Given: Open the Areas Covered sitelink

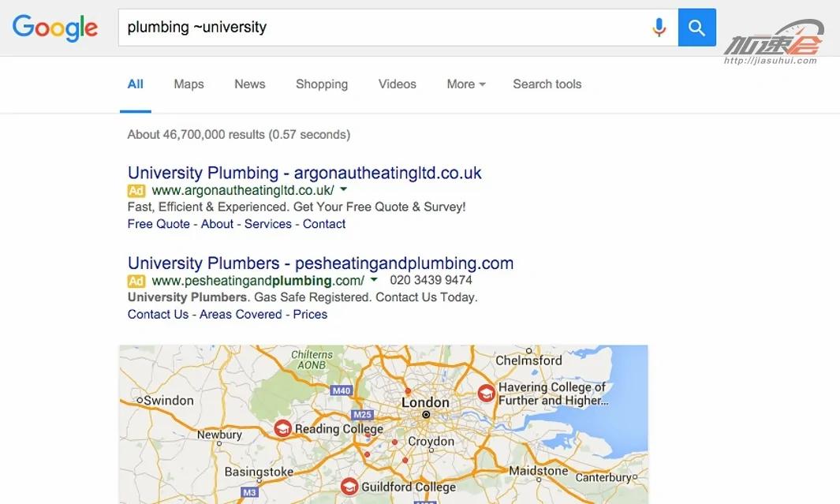Looking at the screenshot, I should 241,314.
